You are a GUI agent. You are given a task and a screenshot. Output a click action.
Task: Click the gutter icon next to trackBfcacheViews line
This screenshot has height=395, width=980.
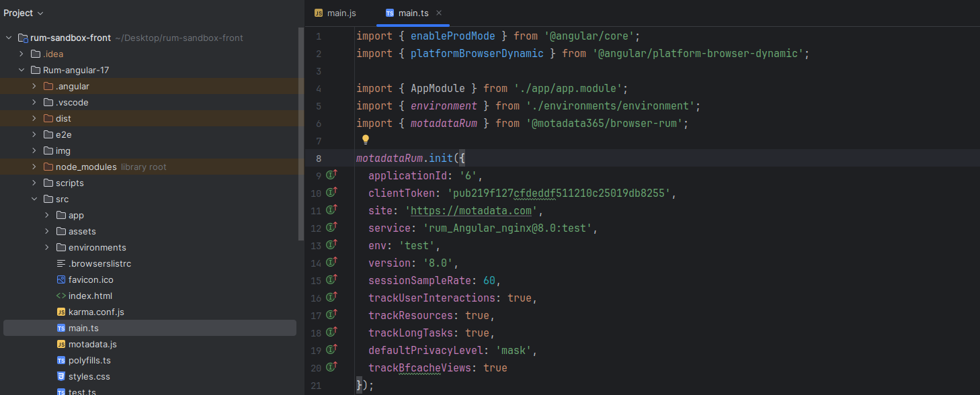point(331,367)
